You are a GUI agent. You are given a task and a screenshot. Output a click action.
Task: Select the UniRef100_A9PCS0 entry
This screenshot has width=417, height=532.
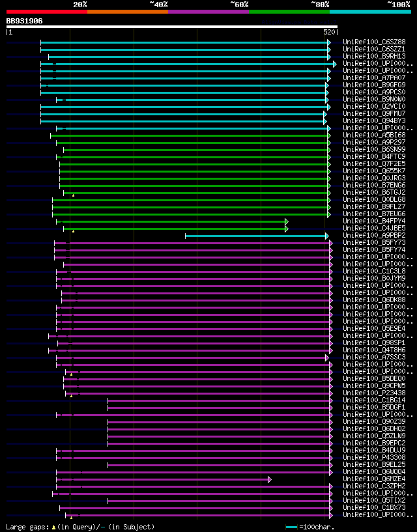(374, 92)
